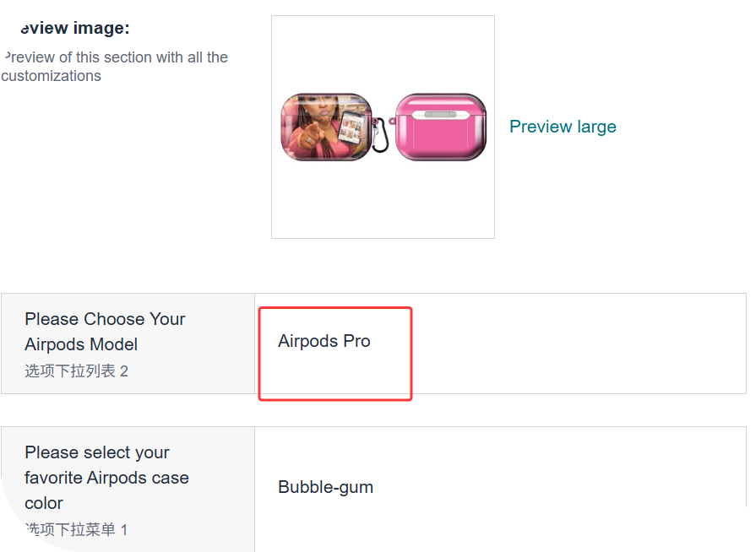Click the Please Choose Your Airpods Model label
Screen dimensions: 756x552
105,332
